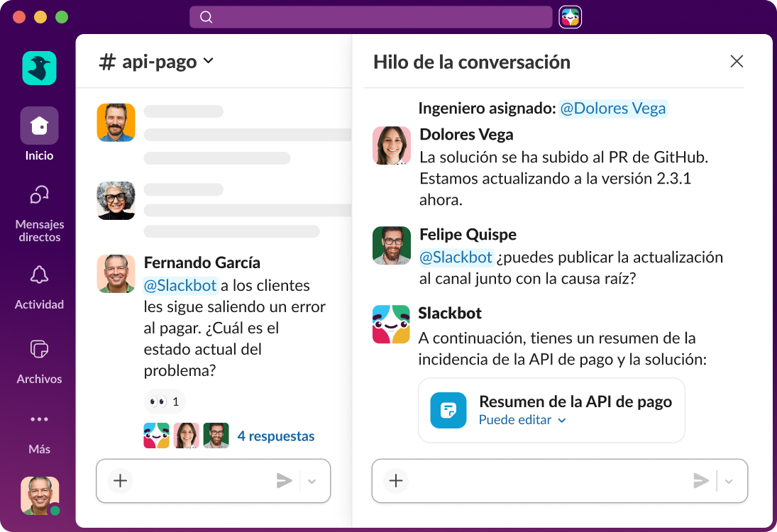Click the mustached man's avatar in channel
The image size is (777, 532).
click(x=116, y=122)
